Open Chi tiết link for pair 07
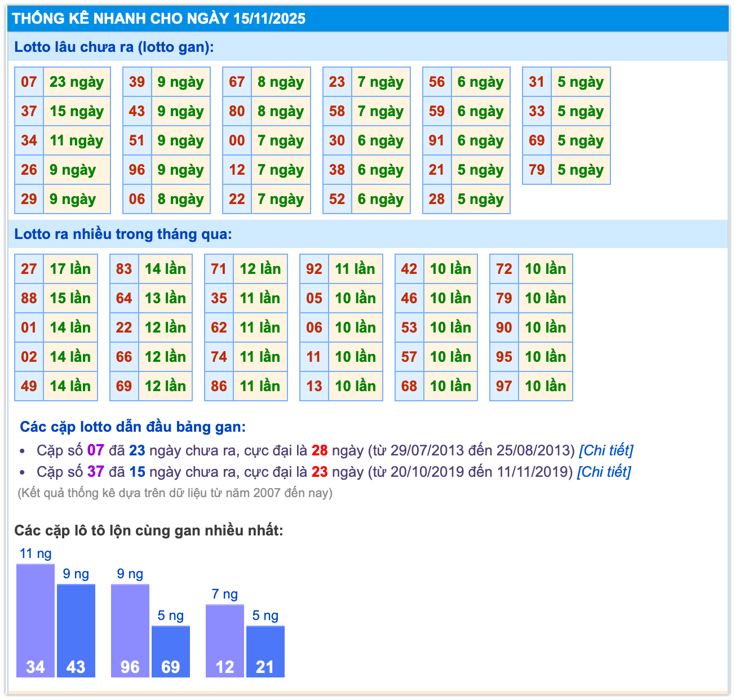Screen dimensions: 735x700 tap(606, 450)
